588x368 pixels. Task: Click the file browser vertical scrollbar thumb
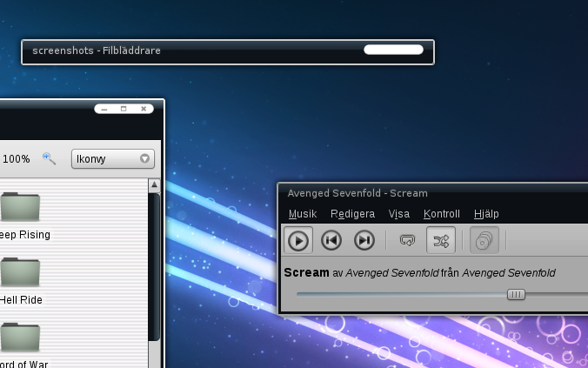pos(154,267)
